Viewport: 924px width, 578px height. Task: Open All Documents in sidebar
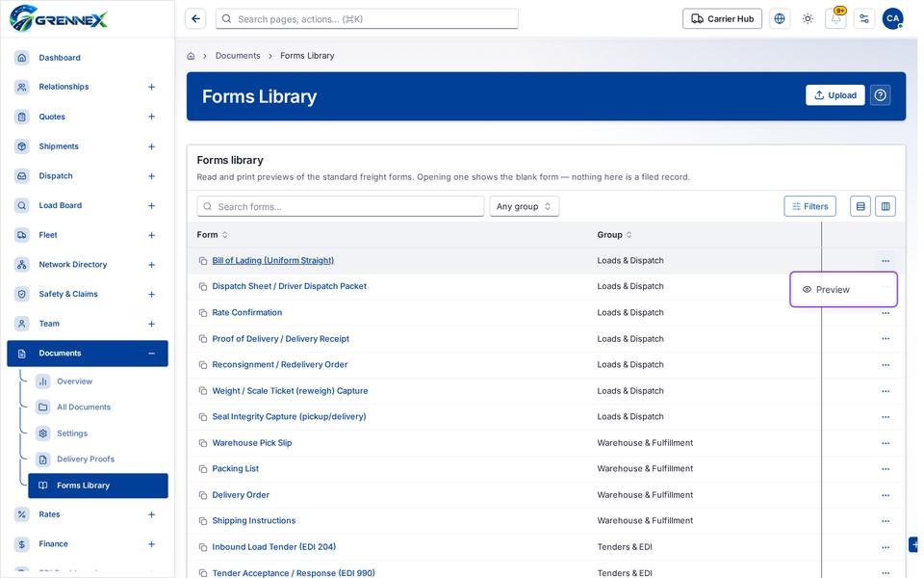[x=84, y=407]
